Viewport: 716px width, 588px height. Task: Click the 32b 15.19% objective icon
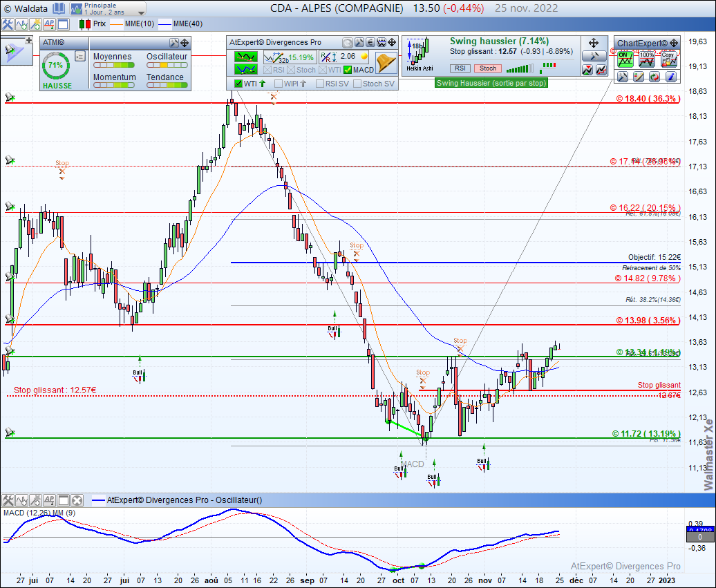click(x=290, y=57)
